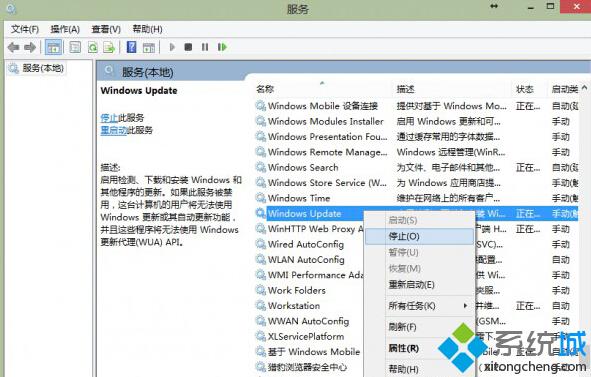
Task: Go back with the left arrow icon
Action: pyautogui.click(x=14, y=48)
